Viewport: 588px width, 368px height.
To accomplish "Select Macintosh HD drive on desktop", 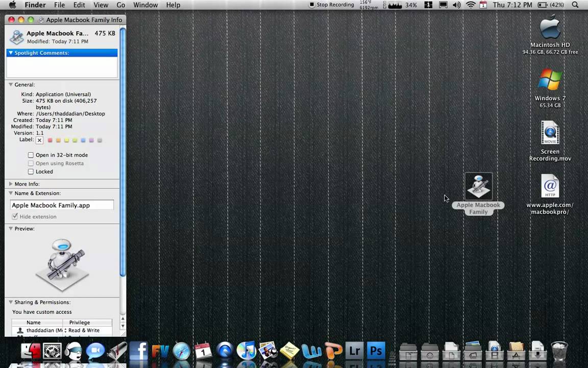I will 550,35.
